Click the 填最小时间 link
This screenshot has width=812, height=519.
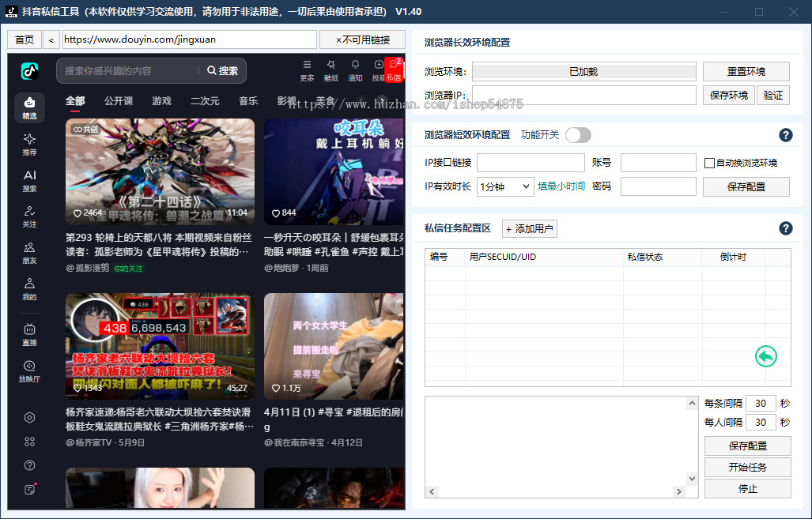[561, 186]
